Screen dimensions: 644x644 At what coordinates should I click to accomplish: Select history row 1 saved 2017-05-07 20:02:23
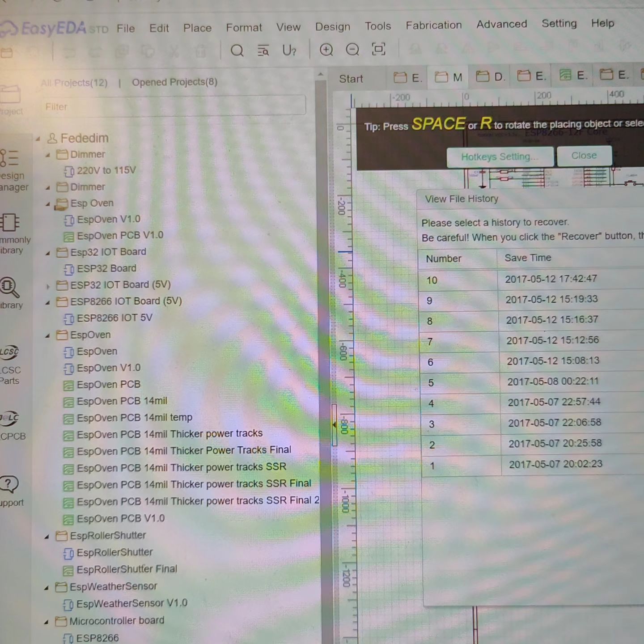pyautogui.click(x=532, y=465)
